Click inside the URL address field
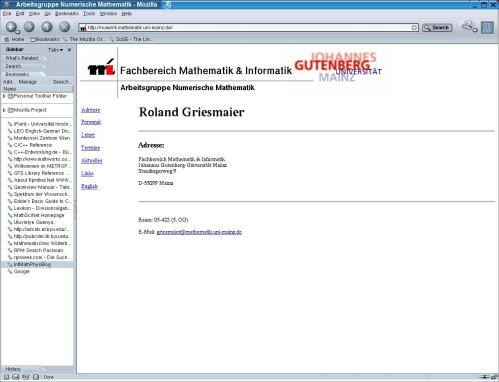 pyautogui.click(x=248, y=28)
